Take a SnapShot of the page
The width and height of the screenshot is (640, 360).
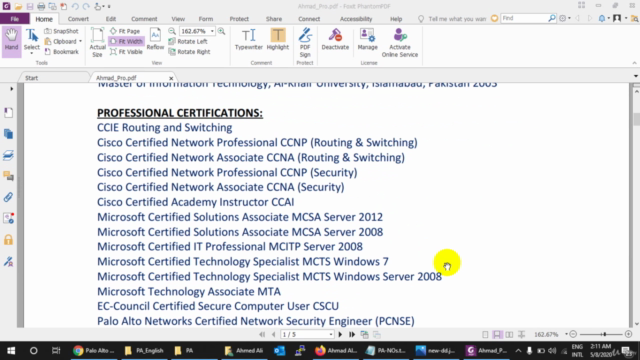(61, 31)
